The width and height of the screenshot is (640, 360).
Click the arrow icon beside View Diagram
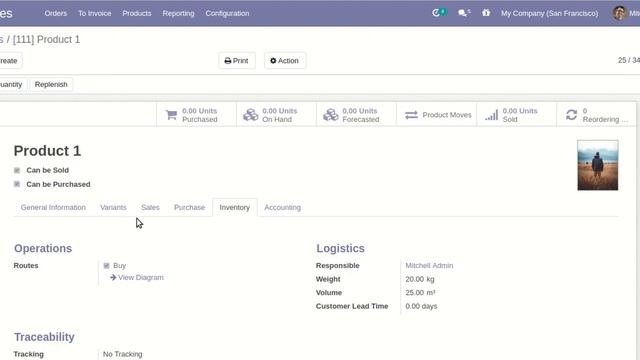pos(113,278)
